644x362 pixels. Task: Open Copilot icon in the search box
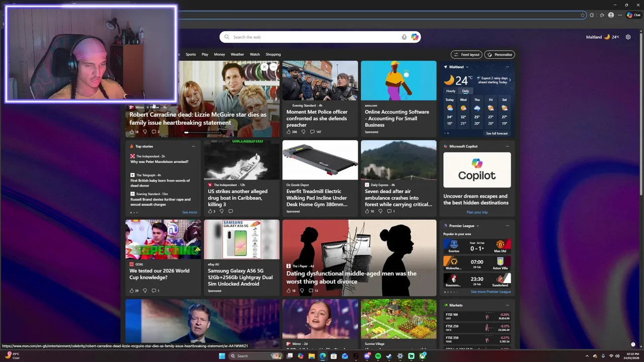point(415,37)
